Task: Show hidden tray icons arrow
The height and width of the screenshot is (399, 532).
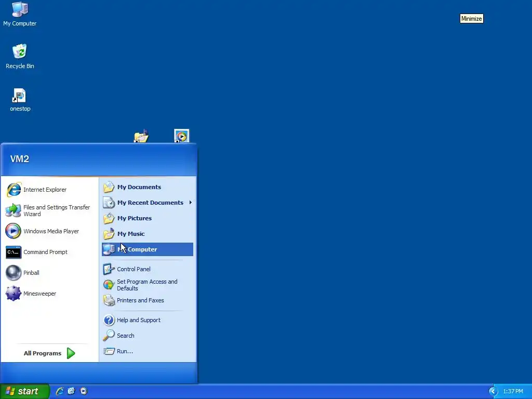Action: pyautogui.click(x=493, y=392)
